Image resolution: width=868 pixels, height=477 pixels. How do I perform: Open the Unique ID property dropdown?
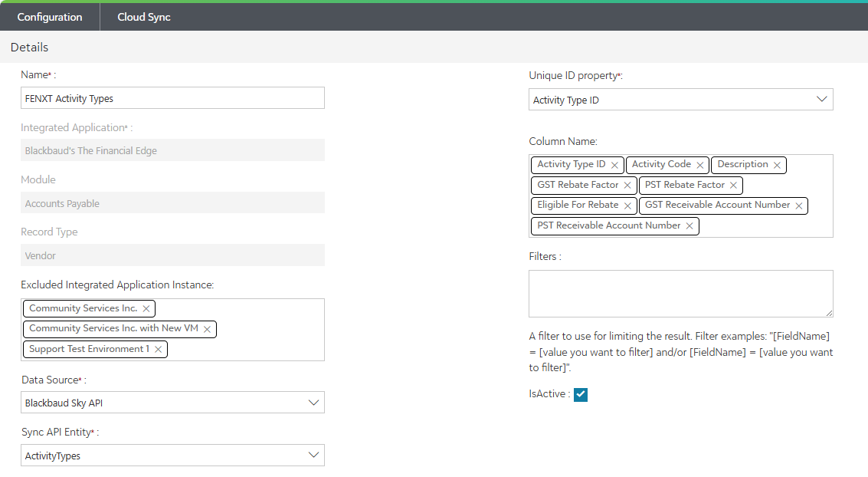click(680, 100)
